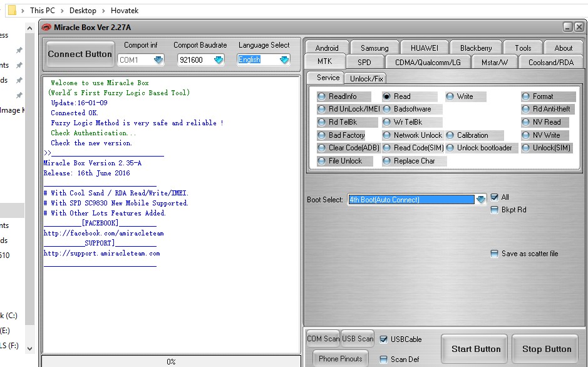
Task: Click the first pin icon in the sidebar
Action: [x=19, y=50]
